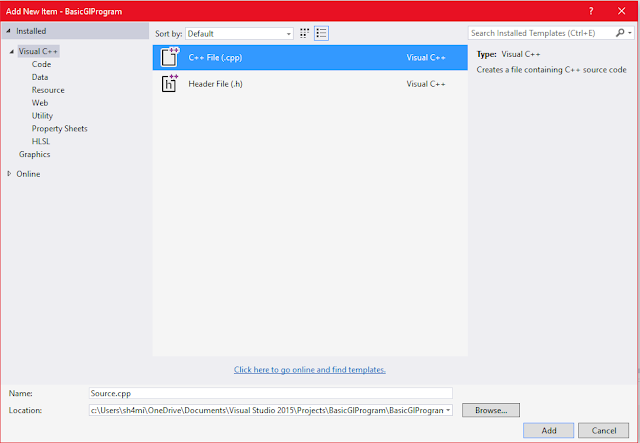Screen dimensions: 640x443
Task: Open the search options dropdown arrow
Action: coord(630,33)
